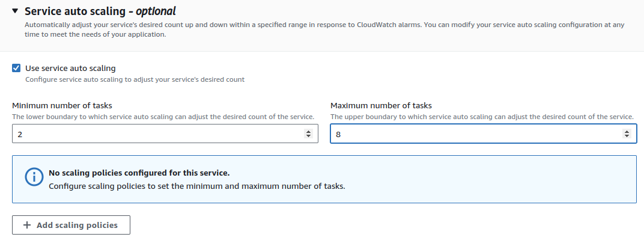The height and width of the screenshot is (246, 644).
Task: Uncheck the Use service auto scaling checkbox
Action: (x=16, y=68)
